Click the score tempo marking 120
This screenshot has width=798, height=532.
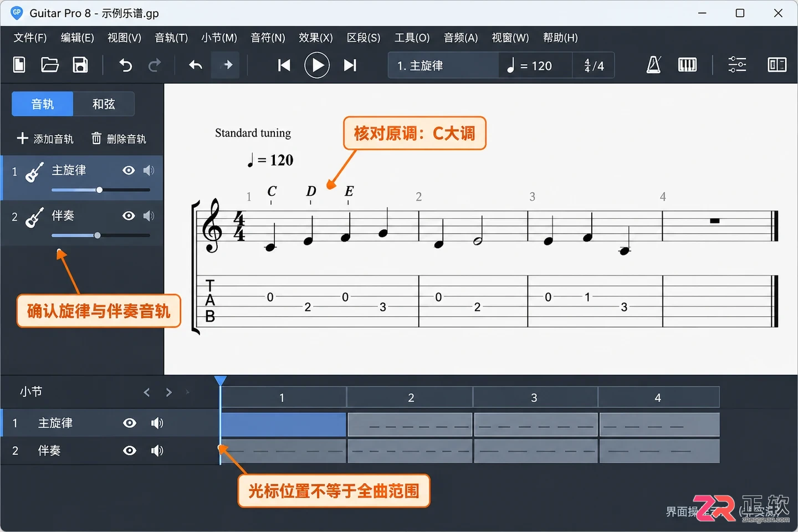[270, 160]
